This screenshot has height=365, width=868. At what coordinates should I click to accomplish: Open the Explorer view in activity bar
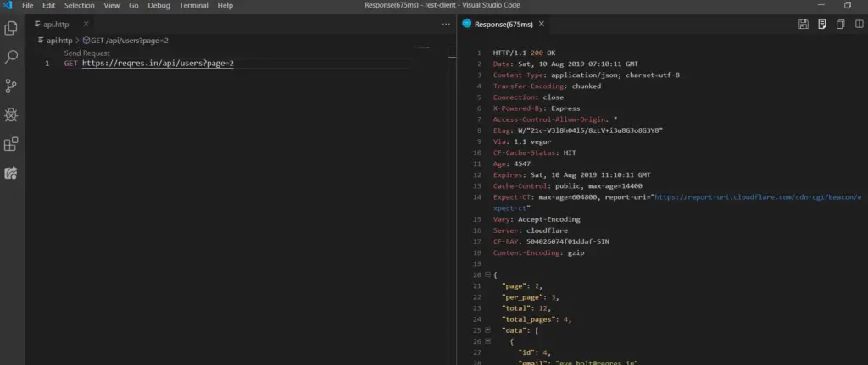[12, 28]
